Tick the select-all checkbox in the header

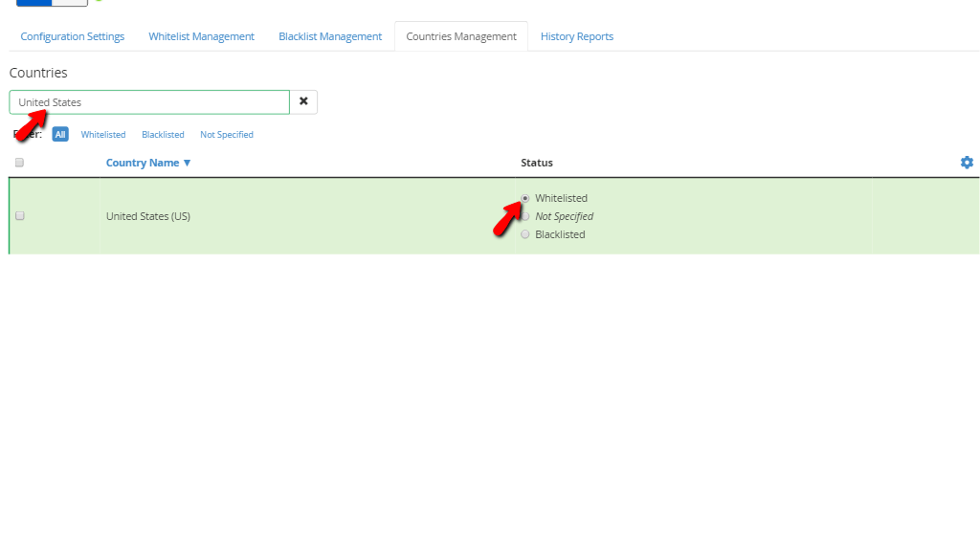(x=19, y=163)
